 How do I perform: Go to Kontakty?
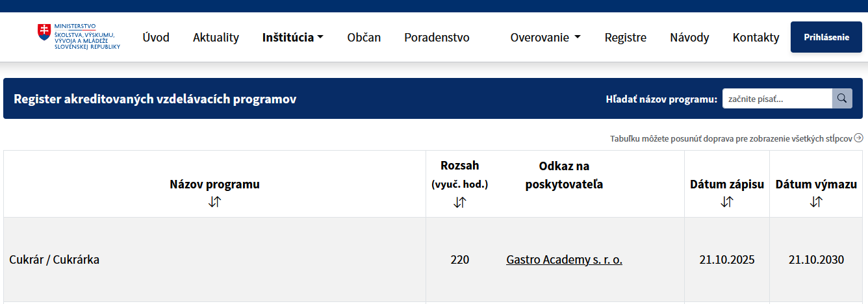(x=756, y=37)
